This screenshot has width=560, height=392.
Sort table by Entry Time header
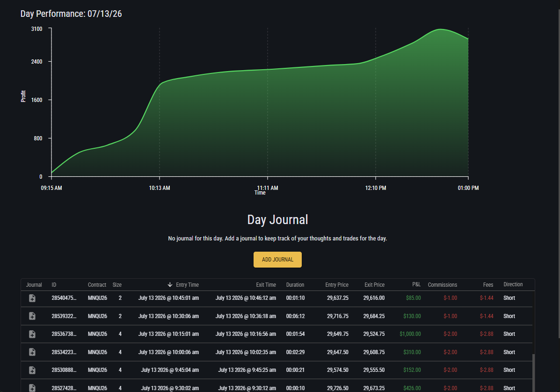coord(187,284)
